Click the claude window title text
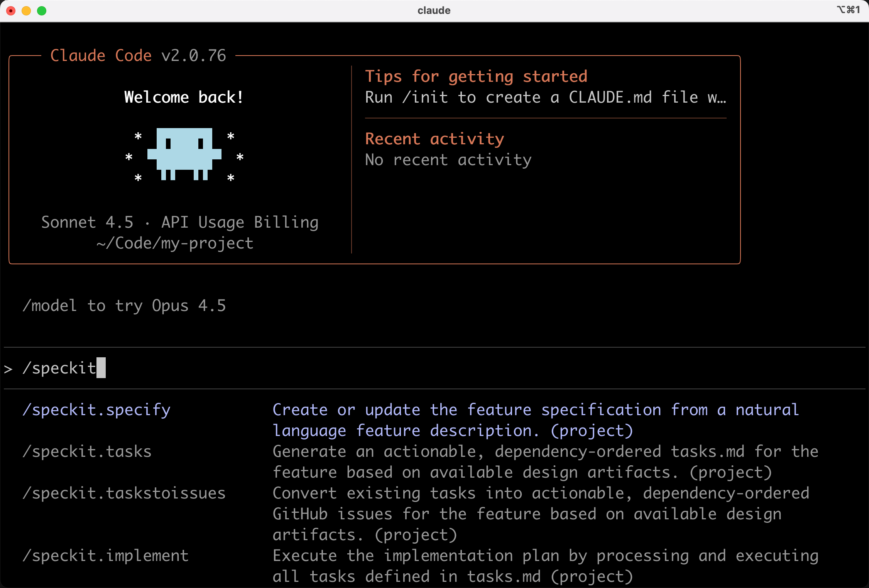The width and height of the screenshot is (869, 588). (x=434, y=10)
